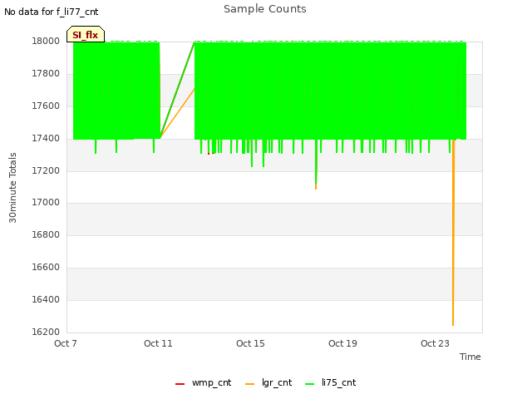Click the 17800 y-axis label

click(46, 74)
